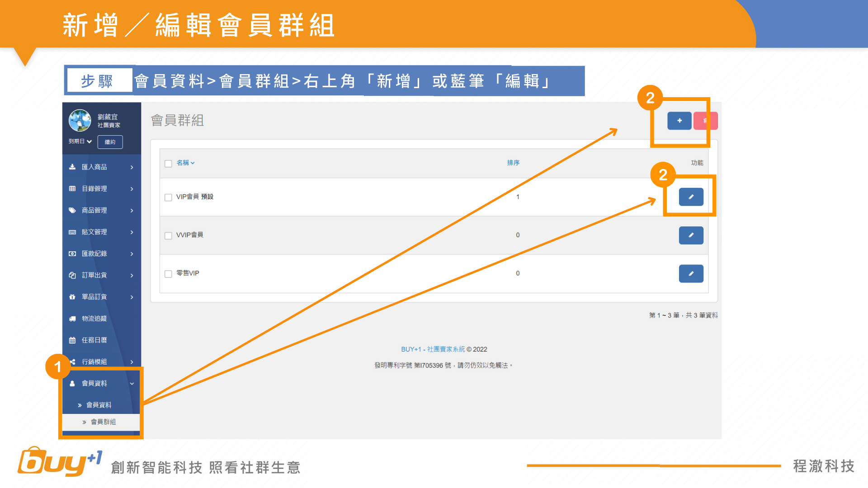This screenshot has width=868, height=488.
Task: Check the VIP會員 row checkbox
Action: [168, 197]
